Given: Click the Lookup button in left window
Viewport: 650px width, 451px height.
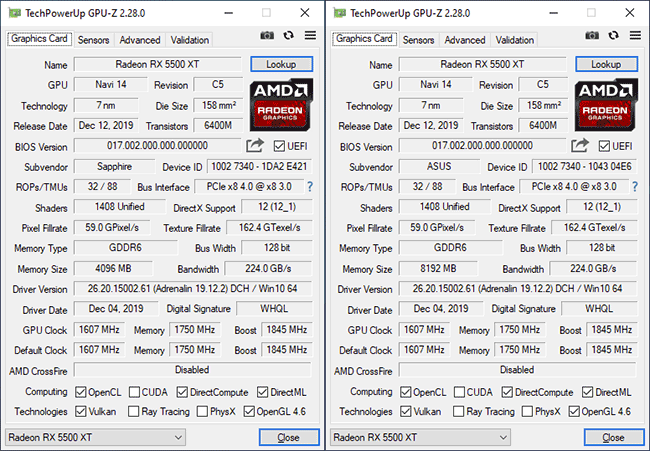Looking at the screenshot, I should (x=281, y=64).
